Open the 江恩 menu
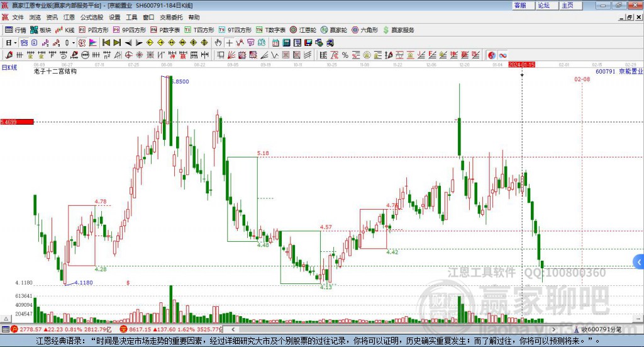This screenshot has height=347, width=644. pyautogui.click(x=69, y=17)
